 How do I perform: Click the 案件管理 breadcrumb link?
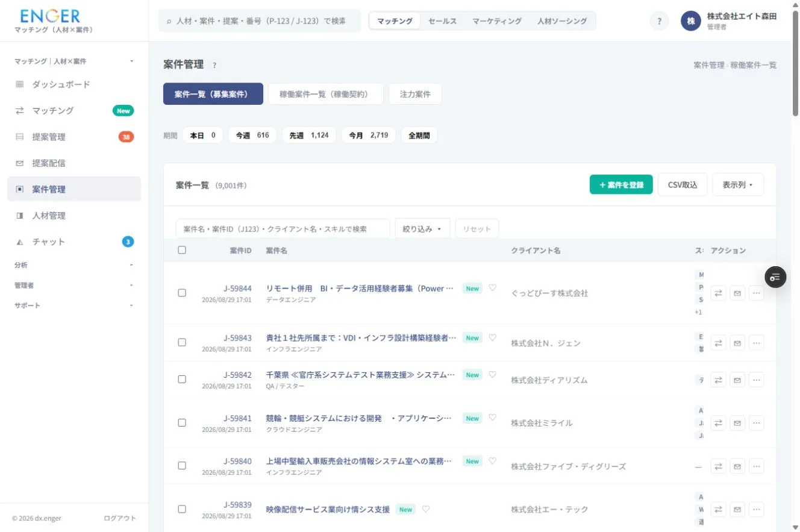tap(709, 65)
